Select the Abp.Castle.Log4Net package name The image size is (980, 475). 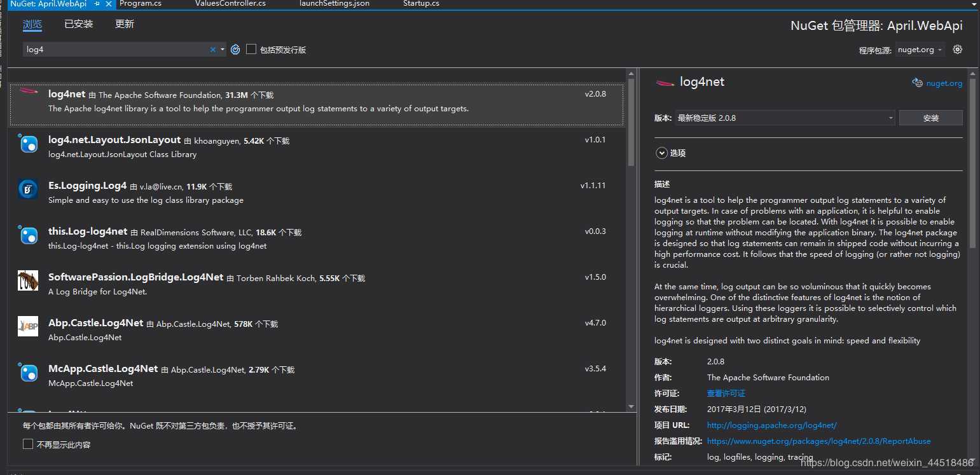[96, 323]
